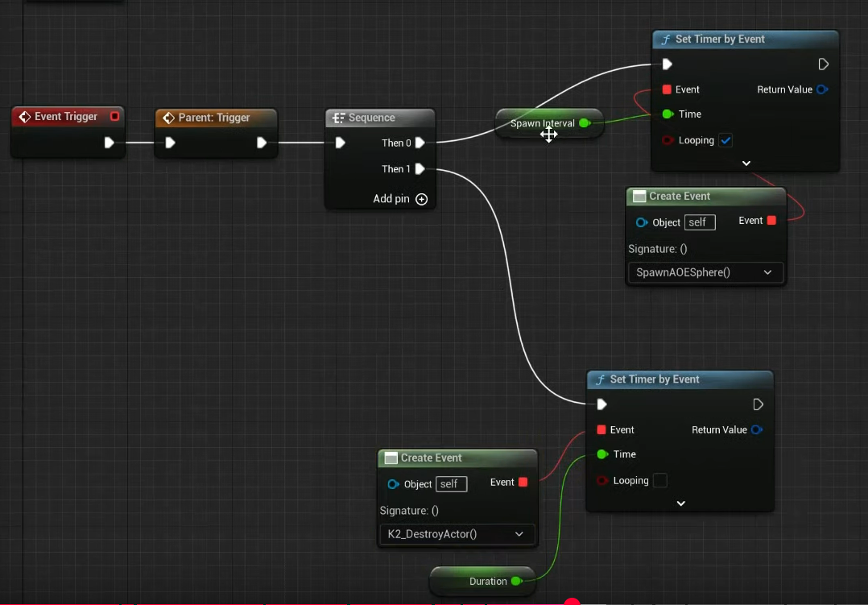Click Event output pin on SpawnAOESphere Create Event

[771, 221]
